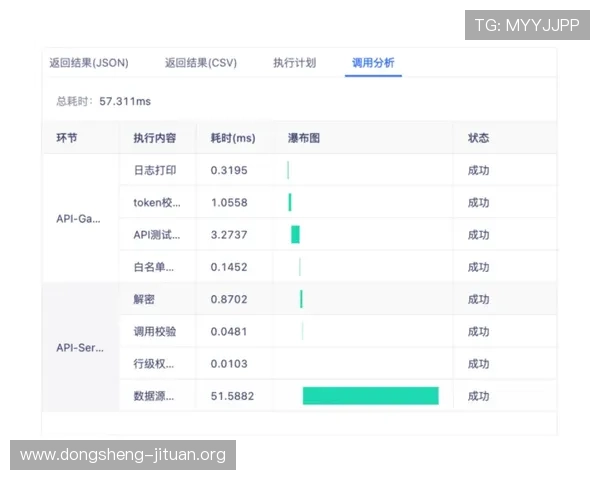Select duration value 1.0558

point(229,202)
